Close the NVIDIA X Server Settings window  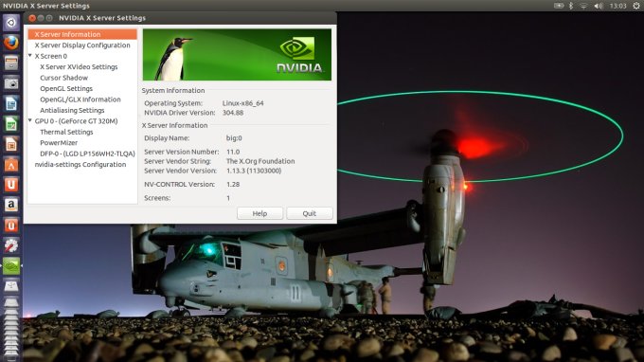32,18
